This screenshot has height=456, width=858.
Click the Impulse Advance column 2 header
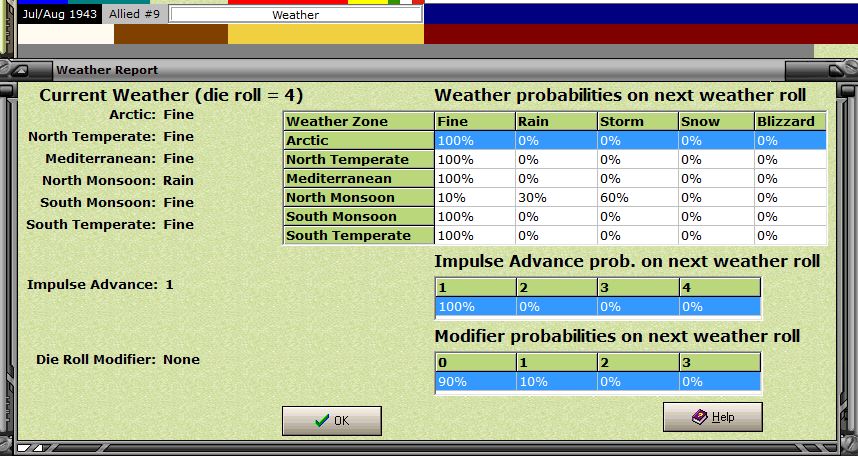[556, 287]
